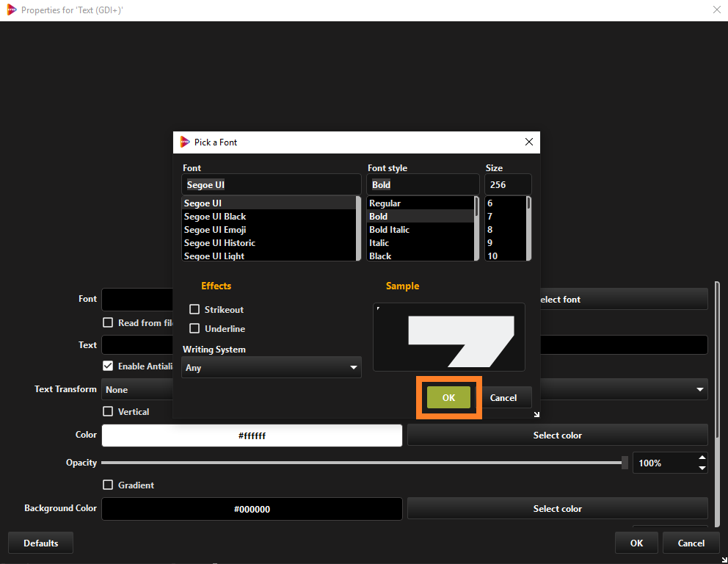Choose the Bold font style
The image size is (728, 564).
(x=421, y=217)
